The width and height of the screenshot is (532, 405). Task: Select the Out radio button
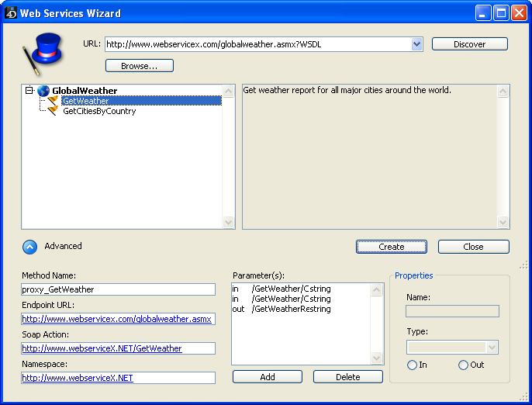click(x=464, y=365)
